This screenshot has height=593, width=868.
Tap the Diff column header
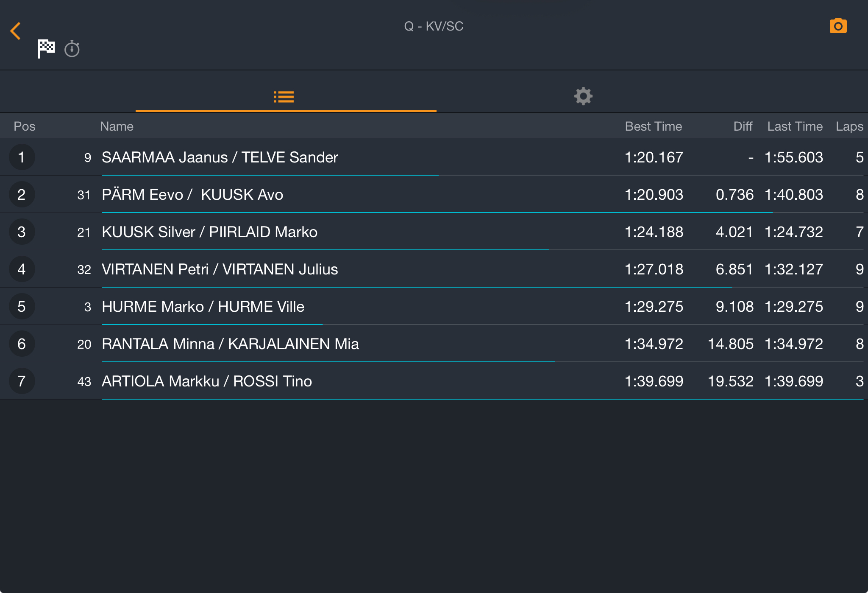coord(743,126)
